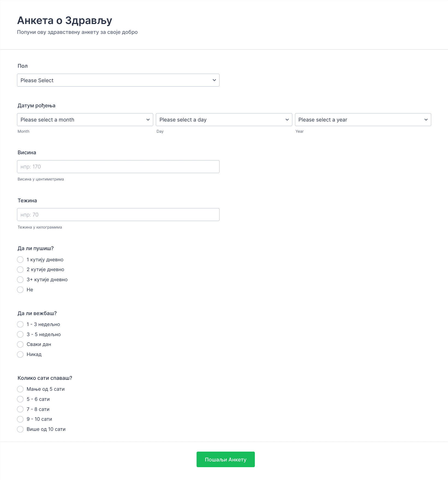Submit with 'Пошаљи Анкету' button
The height and width of the screenshot is (480, 448).
(226, 460)
